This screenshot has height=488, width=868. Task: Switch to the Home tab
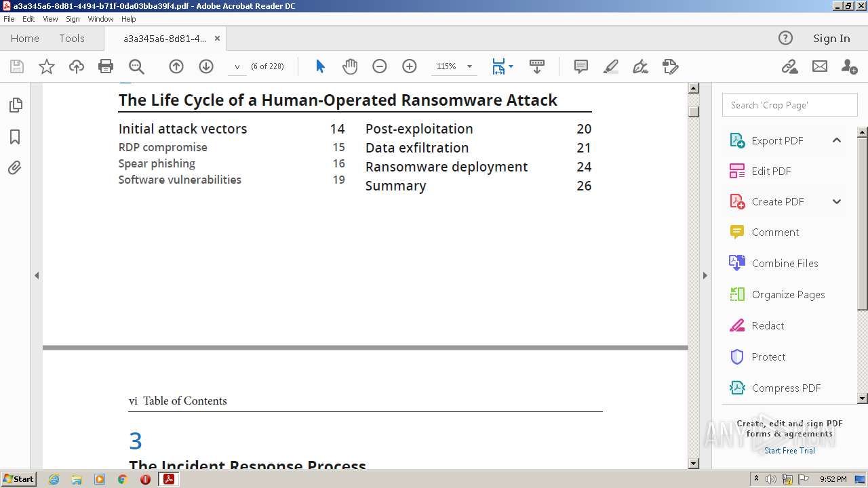(x=25, y=38)
